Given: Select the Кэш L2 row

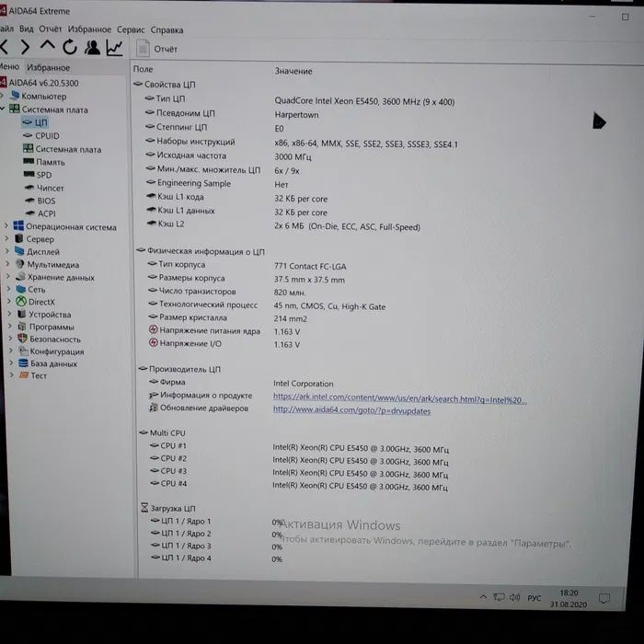Looking at the screenshot, I should pos(283,225).
